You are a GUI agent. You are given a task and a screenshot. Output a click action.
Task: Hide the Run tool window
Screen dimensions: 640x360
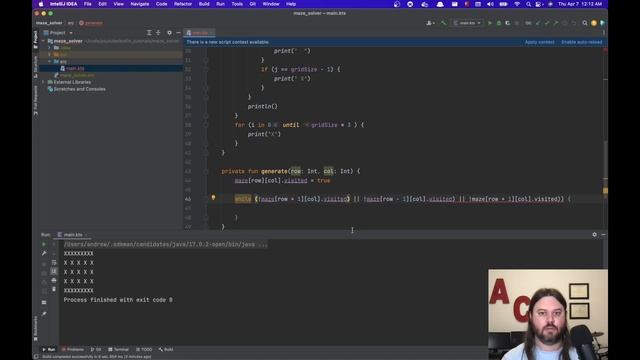coord(604,235)
